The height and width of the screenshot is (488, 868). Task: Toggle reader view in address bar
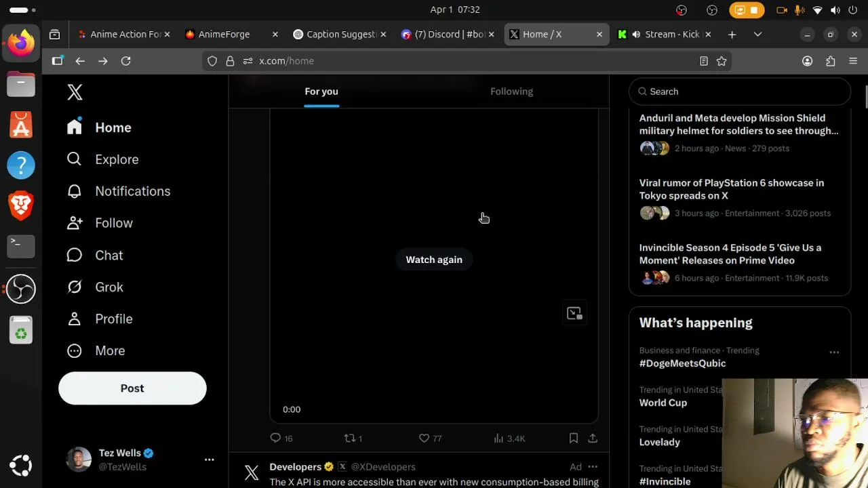coord(704,61)
